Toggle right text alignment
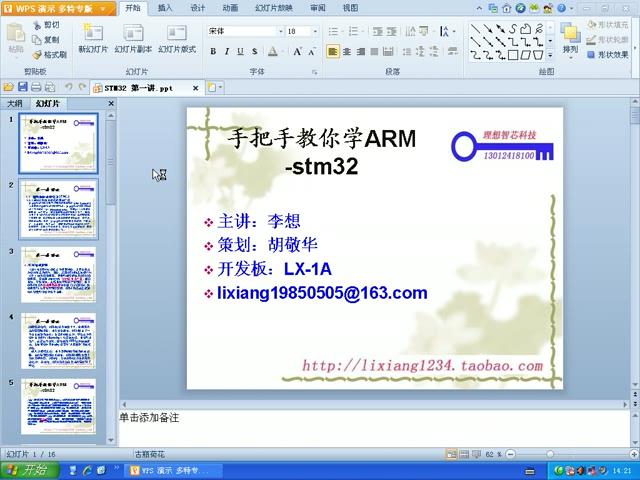The width and height of the screenshot is (640, 480). 361,51
